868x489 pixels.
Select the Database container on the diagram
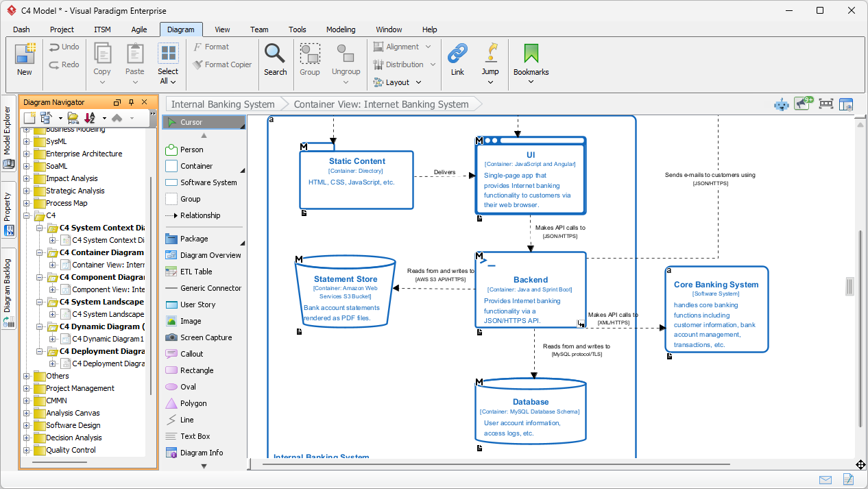[x=531, y=410]
